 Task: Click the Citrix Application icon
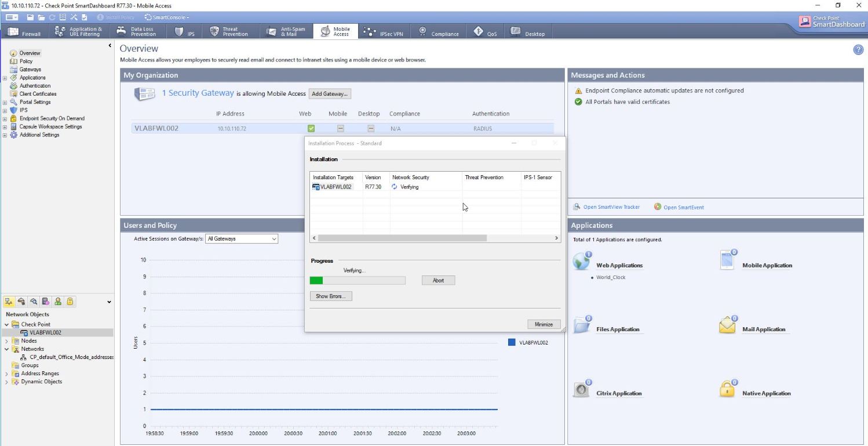pos(581,389)
